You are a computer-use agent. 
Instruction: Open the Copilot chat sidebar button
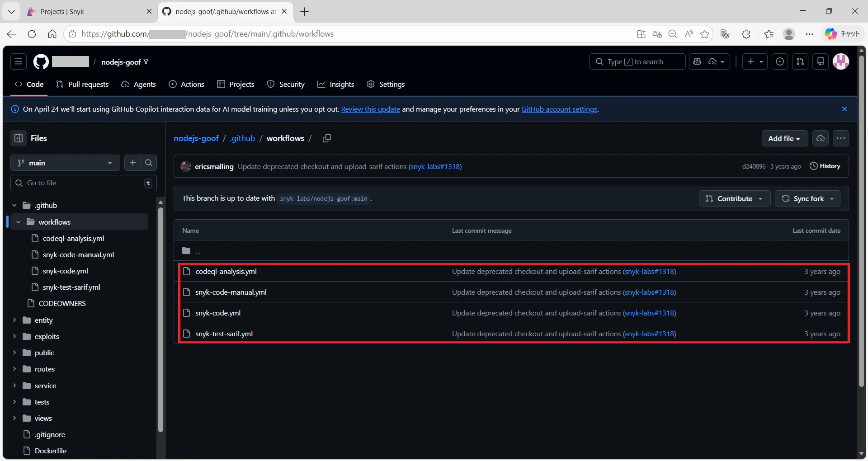coord(842,34)
